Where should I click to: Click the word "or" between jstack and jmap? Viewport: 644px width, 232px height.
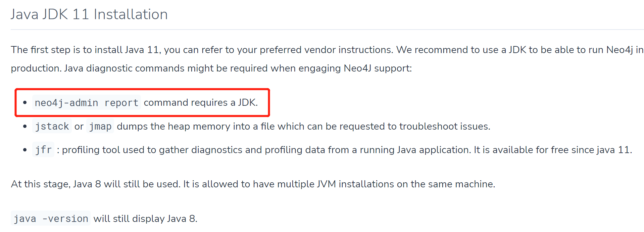click(79, 127)
